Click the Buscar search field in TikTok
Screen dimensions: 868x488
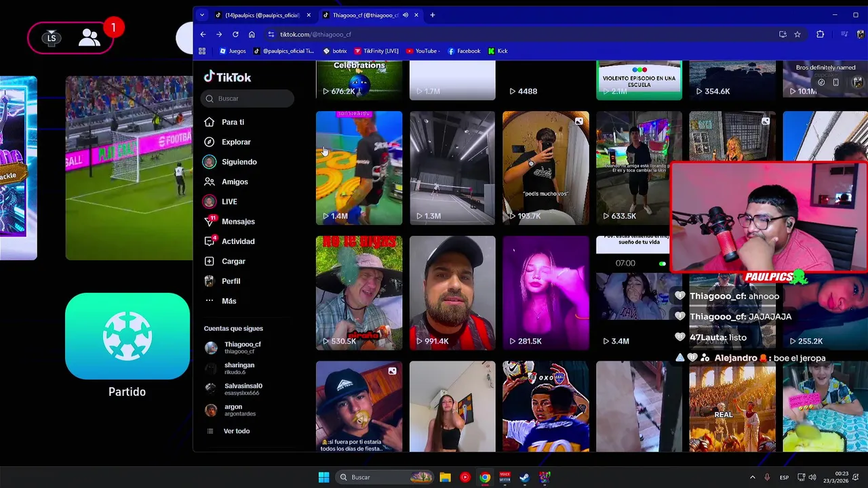click(248, 98)
